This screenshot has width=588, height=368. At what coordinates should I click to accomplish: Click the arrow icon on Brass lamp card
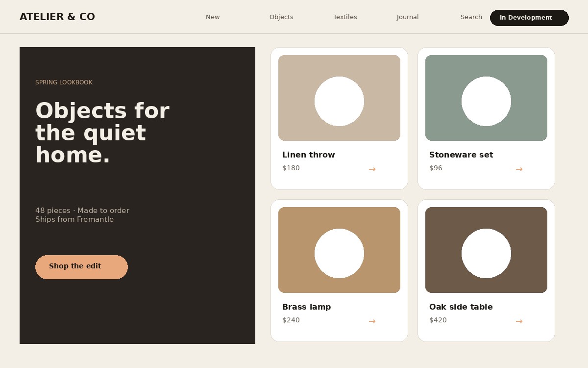pyautogui.click(x=372, y=321)
